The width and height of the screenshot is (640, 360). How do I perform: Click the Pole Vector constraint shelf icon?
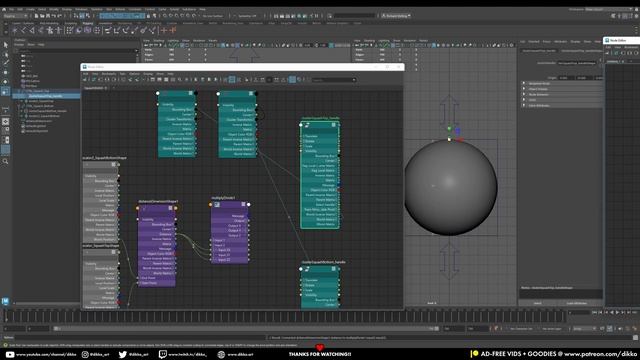point(152,30)
